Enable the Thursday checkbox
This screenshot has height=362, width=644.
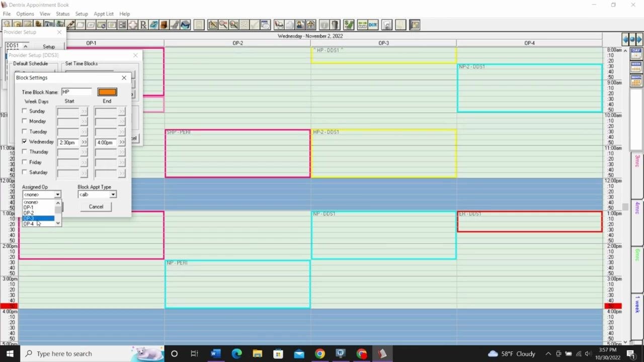25,152
